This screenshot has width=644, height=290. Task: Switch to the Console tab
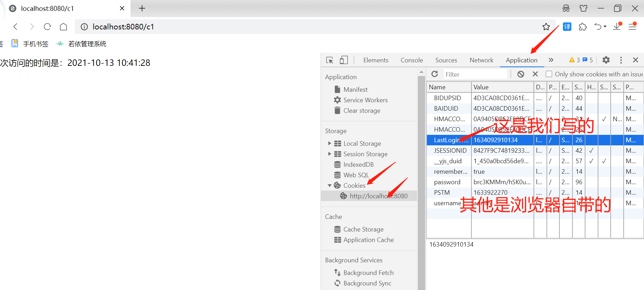pyautogui.click(x=412, y=60)
